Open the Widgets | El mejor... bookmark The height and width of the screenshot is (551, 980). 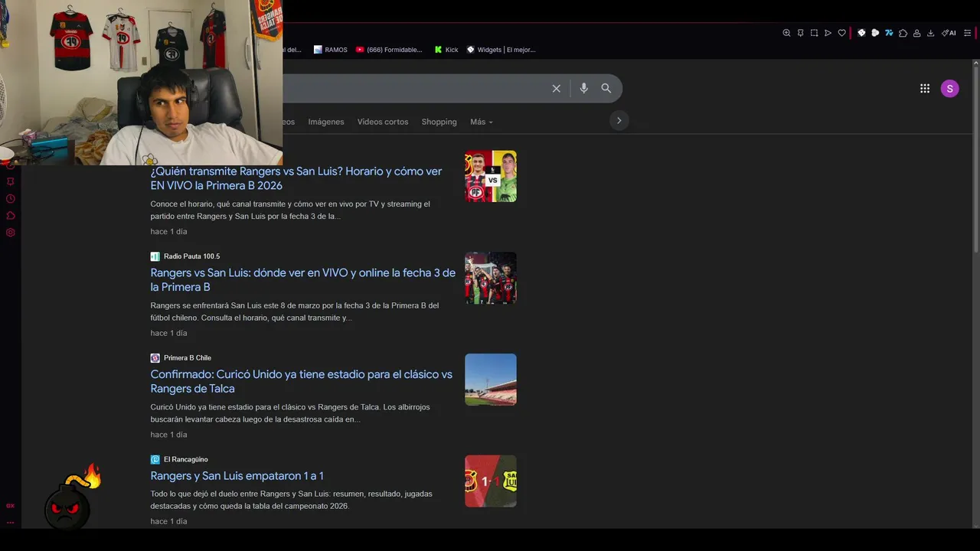click(x=501, y=50)
